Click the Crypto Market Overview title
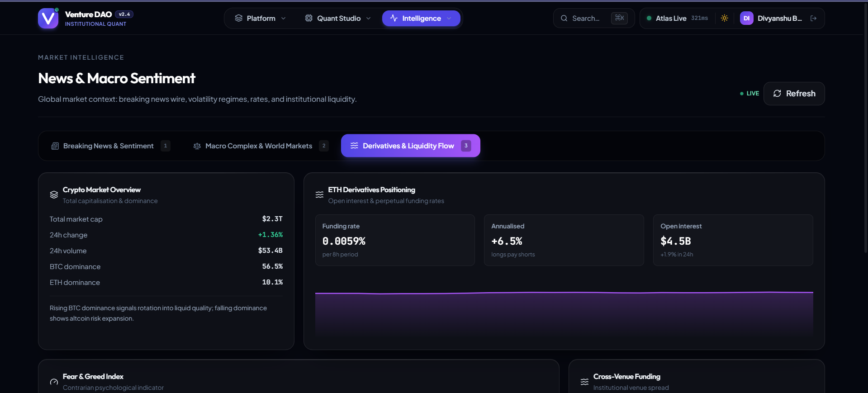 (x=102, y=190)
